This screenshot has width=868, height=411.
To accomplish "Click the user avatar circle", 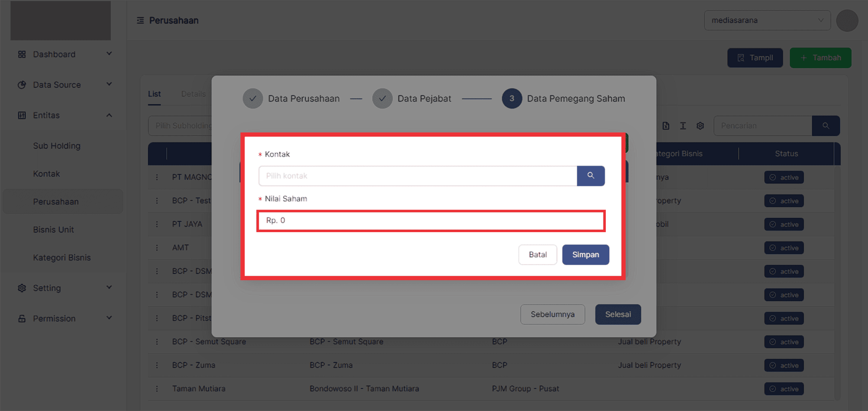I will [x=847, y=20].
